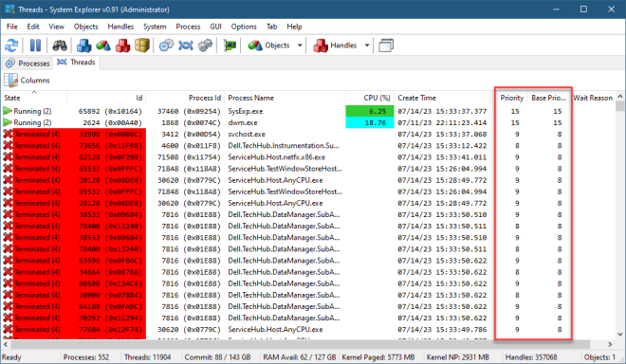Click the Refresh toolbar icon
Image resolution: width=626 pixels, height=364 pixels.
tap(11, 45)
